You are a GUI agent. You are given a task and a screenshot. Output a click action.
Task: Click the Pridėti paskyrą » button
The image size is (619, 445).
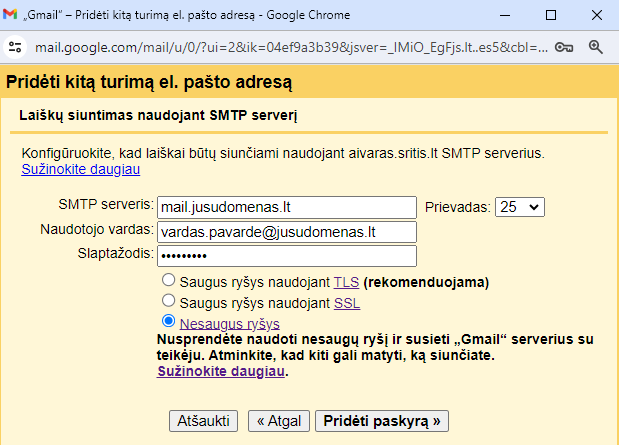pyautogui.click(x=382, y=421)
